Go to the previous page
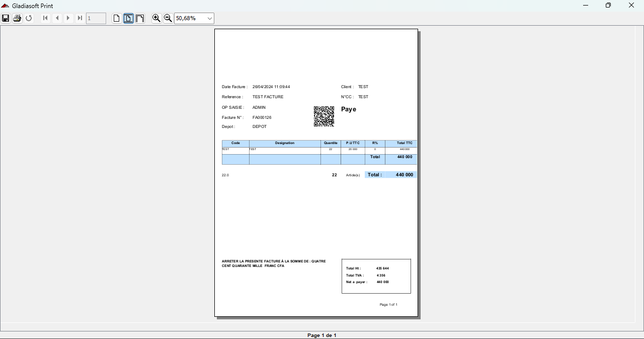The image size is (644, 339). point(57,18)
